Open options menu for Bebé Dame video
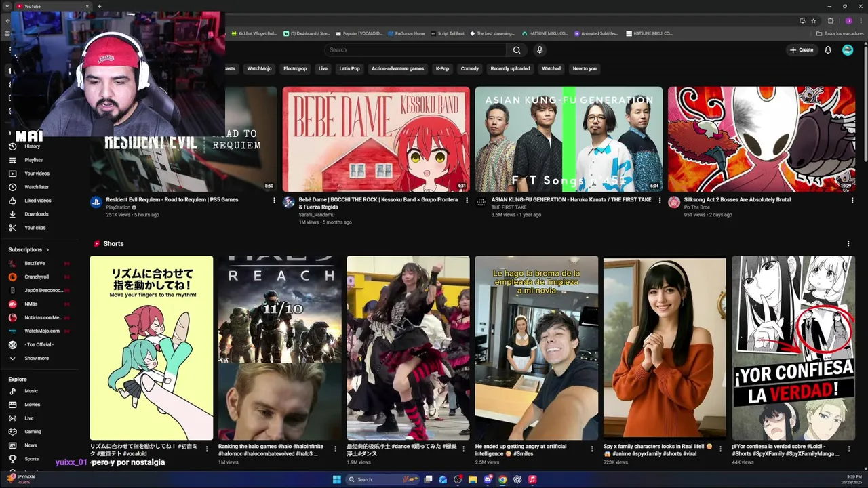 pos(467,201)
